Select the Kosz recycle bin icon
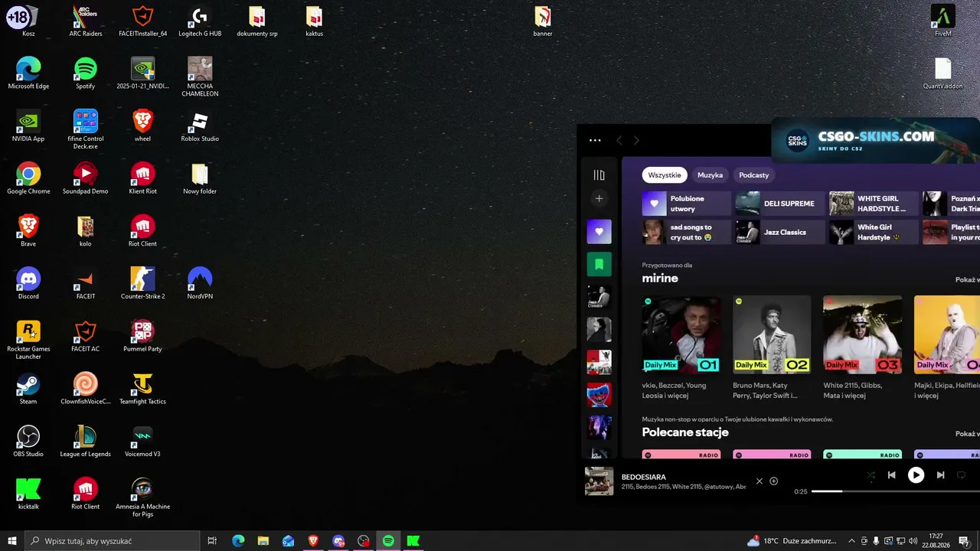The width and height of the screenshot is (980, 551). tap(28, 21)
